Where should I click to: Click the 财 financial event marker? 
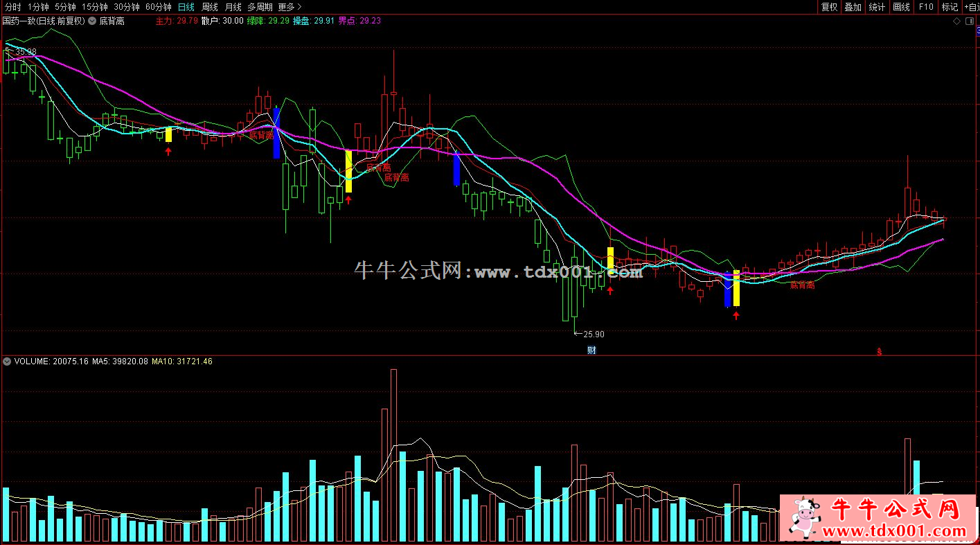[x=591, y=350]
